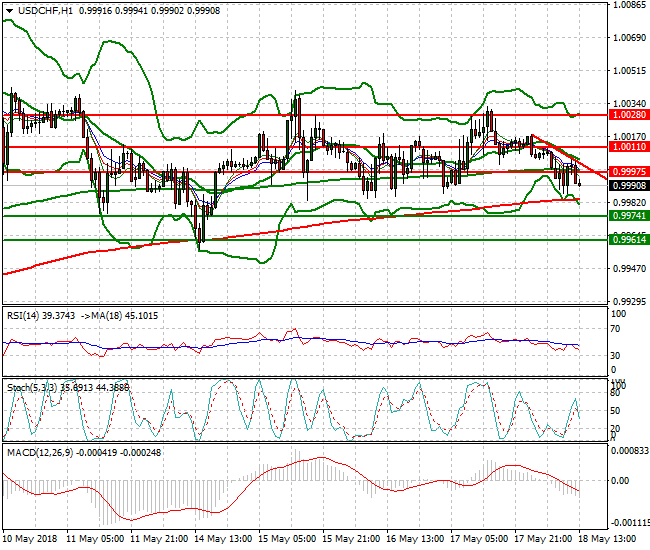Select the green 0.99741 support level label

coord(629,216)
